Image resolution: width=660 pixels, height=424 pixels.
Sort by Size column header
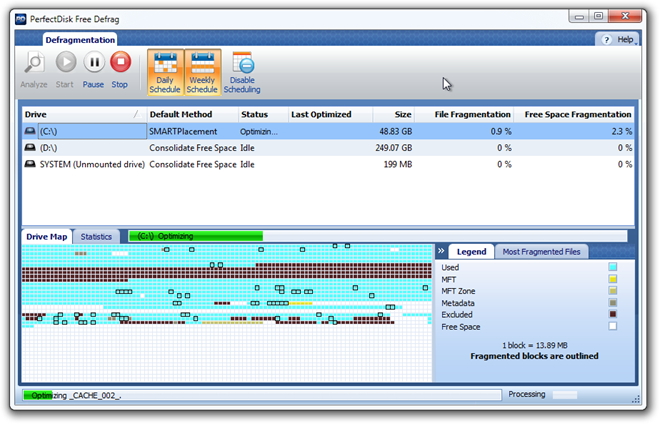click(394, 115)
